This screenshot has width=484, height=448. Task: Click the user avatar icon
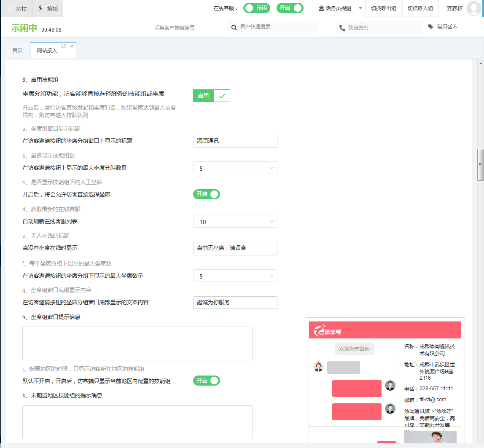tap(474, 8)
